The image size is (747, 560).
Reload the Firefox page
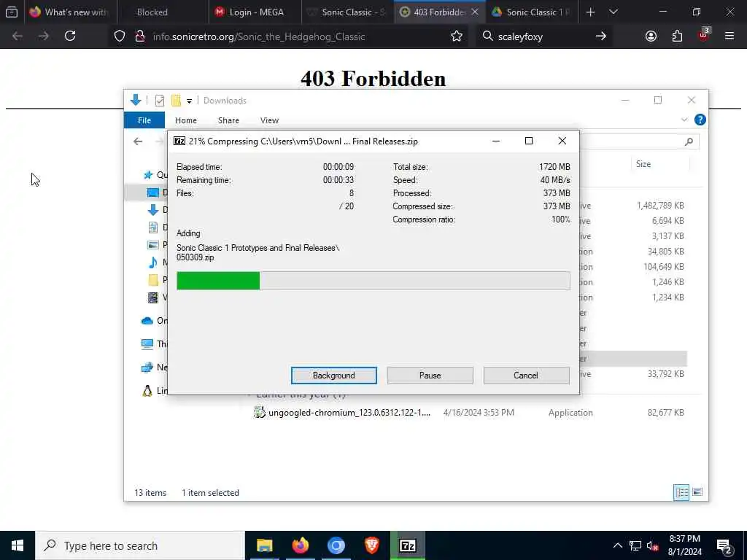click(x=70, y=36)
